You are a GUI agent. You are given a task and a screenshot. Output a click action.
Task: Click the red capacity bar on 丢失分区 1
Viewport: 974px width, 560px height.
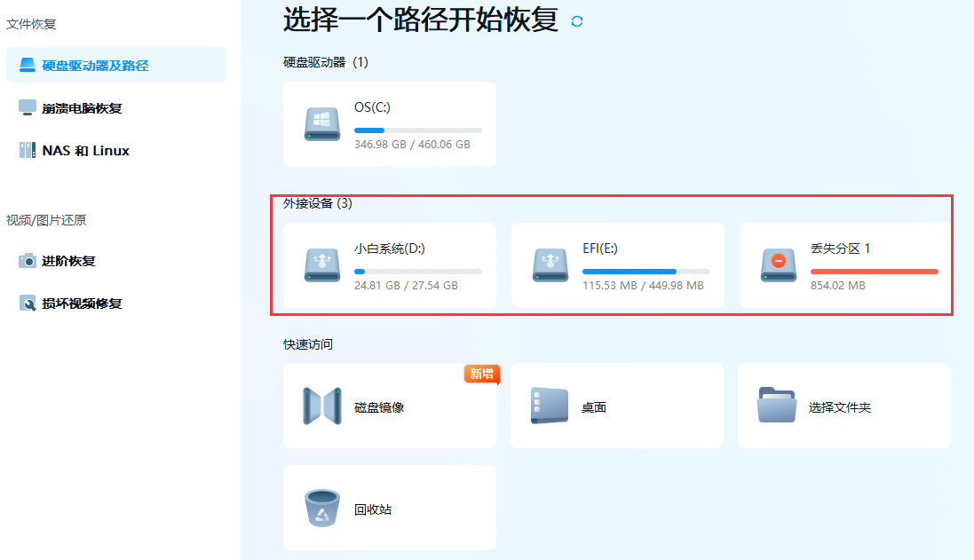tap(875, 270)
